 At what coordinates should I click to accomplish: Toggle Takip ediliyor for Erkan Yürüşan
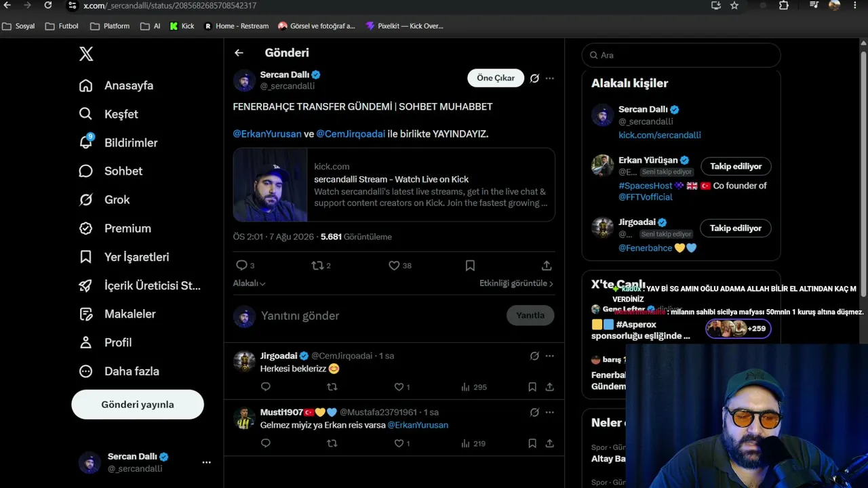(x=736, y=166)
